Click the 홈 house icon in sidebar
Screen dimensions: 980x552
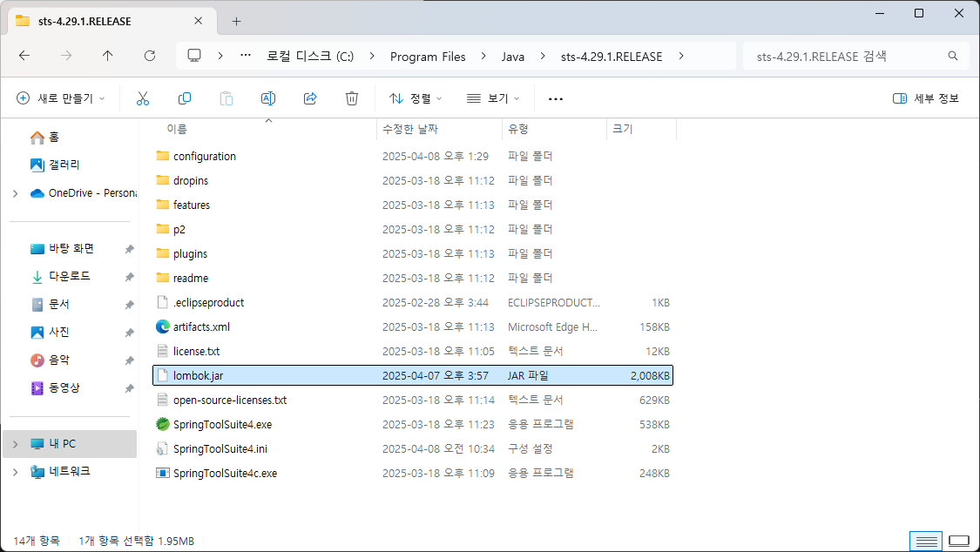(37, 137)
